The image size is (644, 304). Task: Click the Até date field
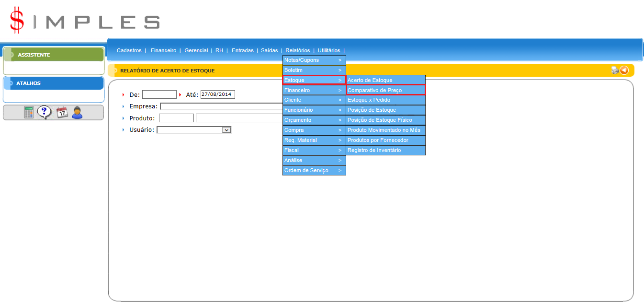point(217,94)
